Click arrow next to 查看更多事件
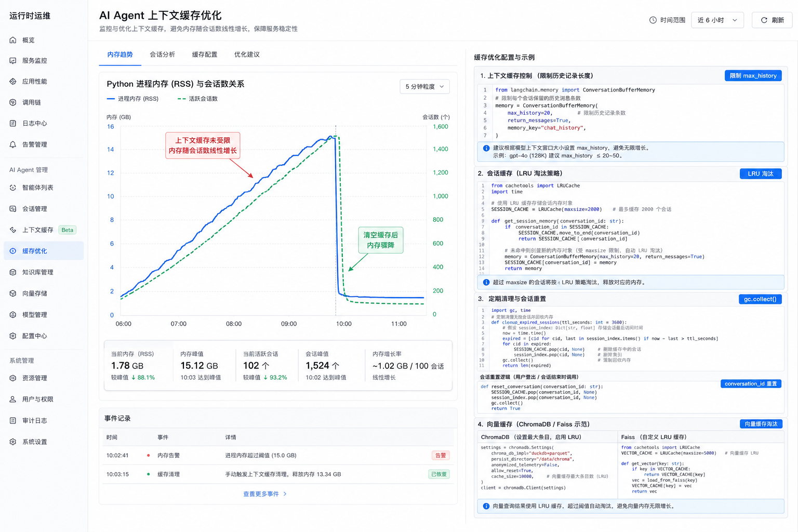This screenshot has width=798, height=532. 285,494
